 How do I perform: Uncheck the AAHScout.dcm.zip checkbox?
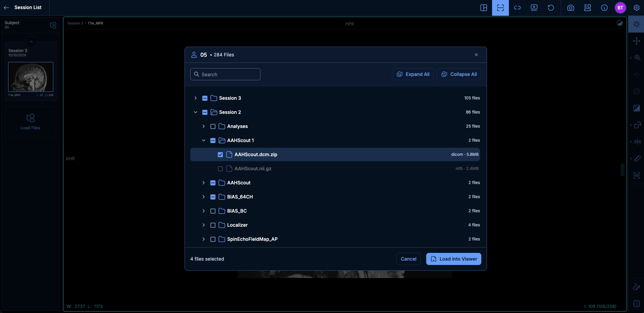(220, 154)
